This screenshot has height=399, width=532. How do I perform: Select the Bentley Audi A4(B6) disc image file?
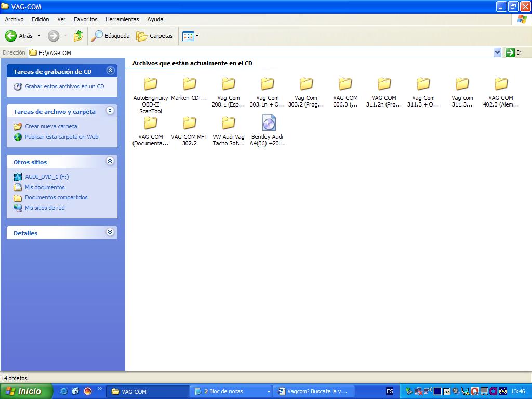click(268, 130)
